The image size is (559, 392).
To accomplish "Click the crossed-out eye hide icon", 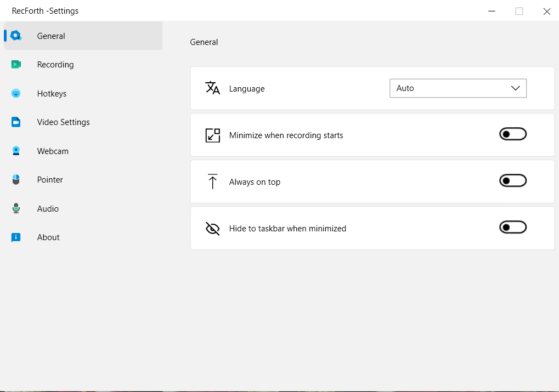I will (212, 229).
